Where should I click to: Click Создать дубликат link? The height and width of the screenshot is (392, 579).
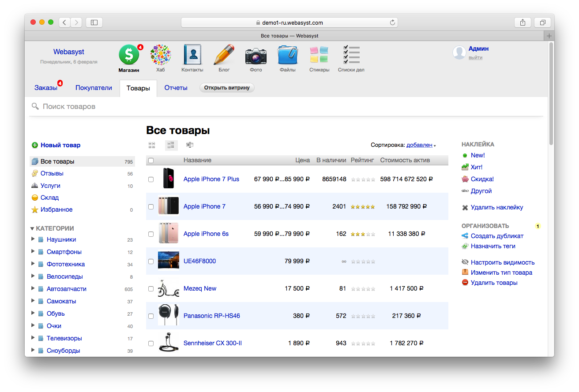pyautogui.click(x=497, y=236)
